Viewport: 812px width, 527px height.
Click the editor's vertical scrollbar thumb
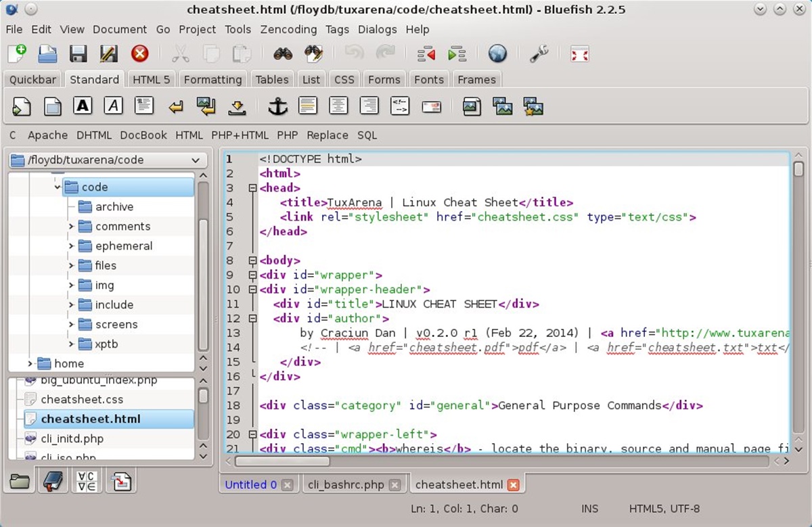(798, 169)
